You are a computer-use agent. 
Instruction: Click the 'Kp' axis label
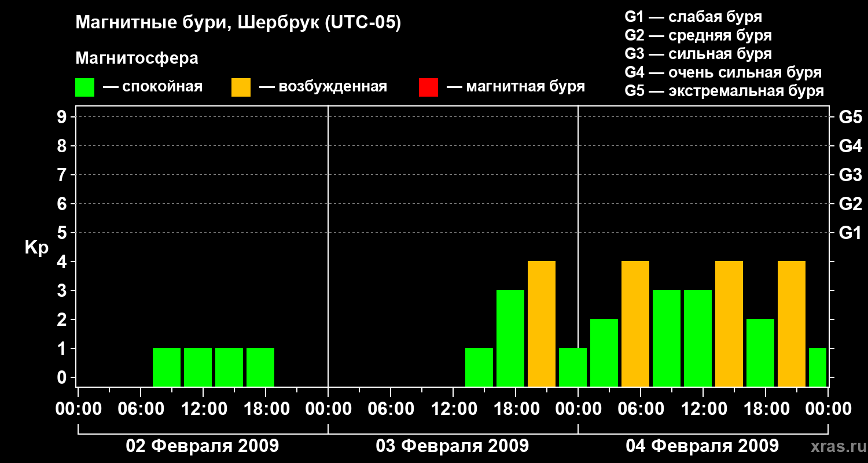36,248
